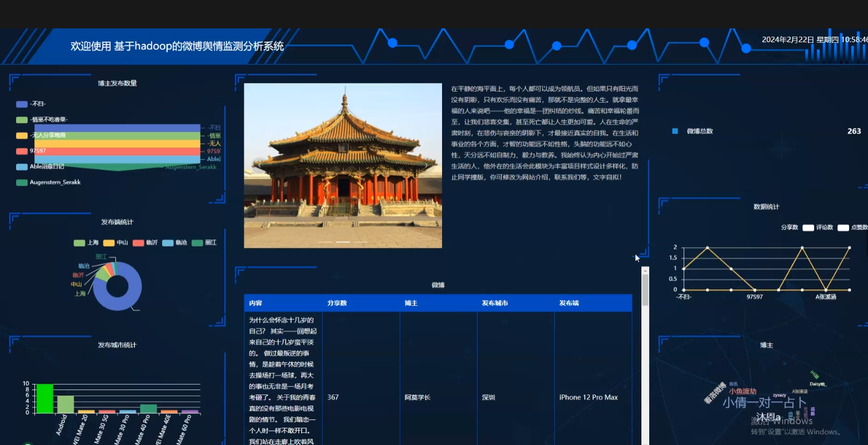
Task: Click the 数据统计 panel title
Action: pos(766,207)
